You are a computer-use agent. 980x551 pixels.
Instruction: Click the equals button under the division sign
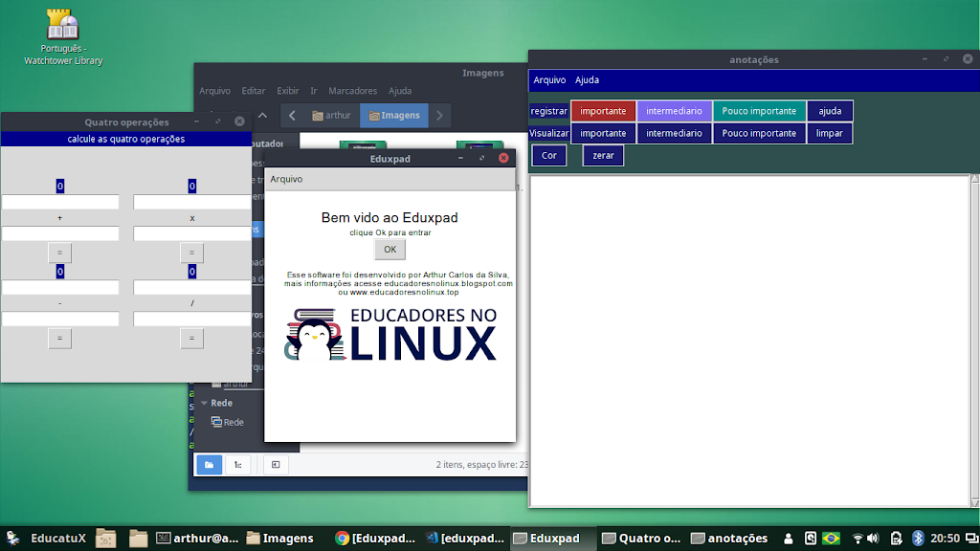pyautogui.click(x=191, y=339)
